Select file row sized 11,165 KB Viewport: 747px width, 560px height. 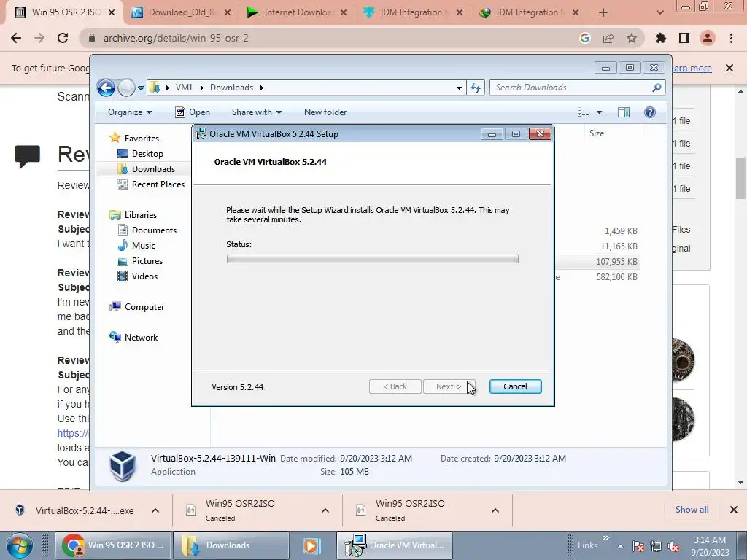tap(597, 246)
